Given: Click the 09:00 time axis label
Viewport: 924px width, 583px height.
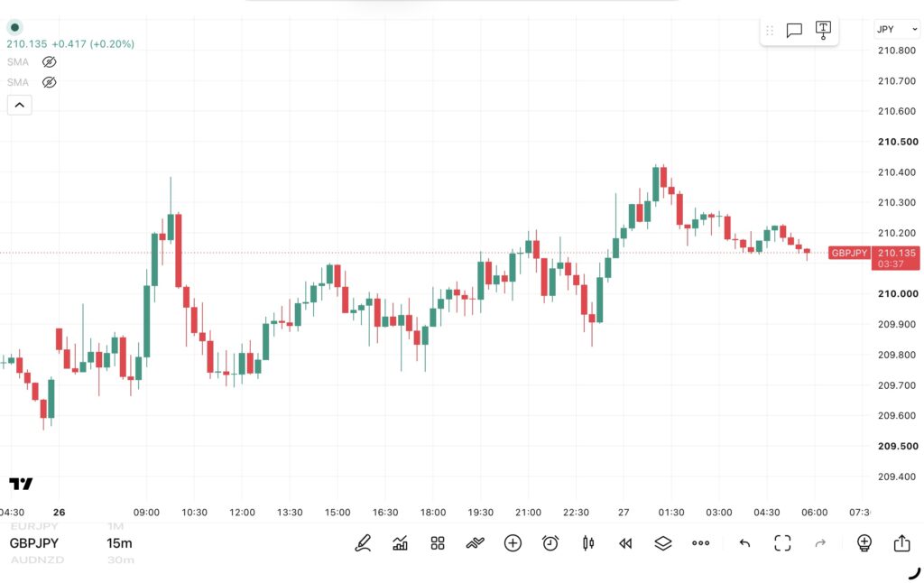Looking at the screenshot, I should pos(146,513).
